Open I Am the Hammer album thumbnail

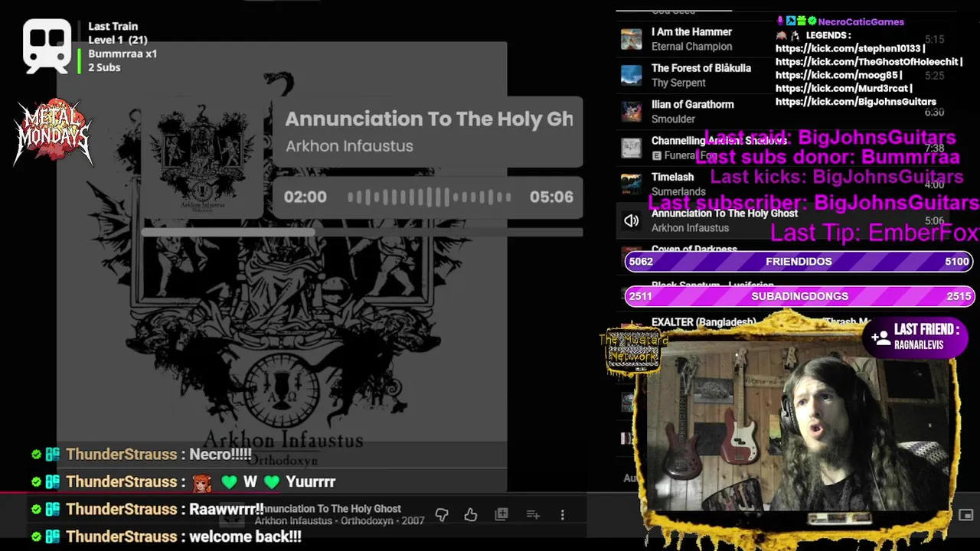(x=631, y=39)
